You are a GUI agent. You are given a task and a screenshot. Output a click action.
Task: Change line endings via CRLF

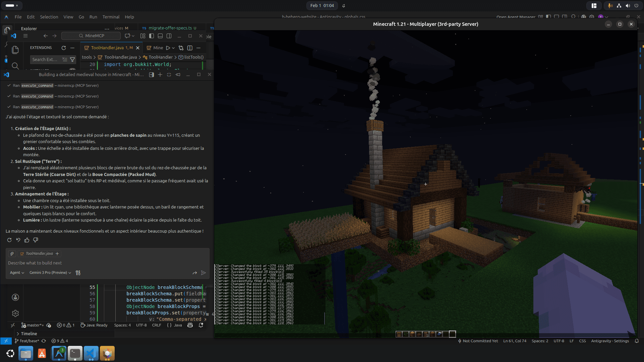[x=157, y=325]
